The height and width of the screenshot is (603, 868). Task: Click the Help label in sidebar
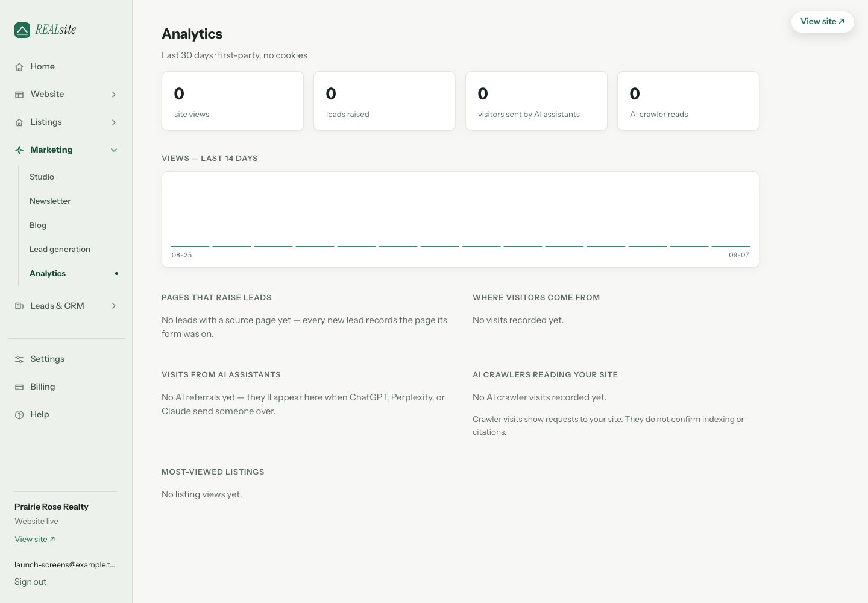click(x=39, y=414)
